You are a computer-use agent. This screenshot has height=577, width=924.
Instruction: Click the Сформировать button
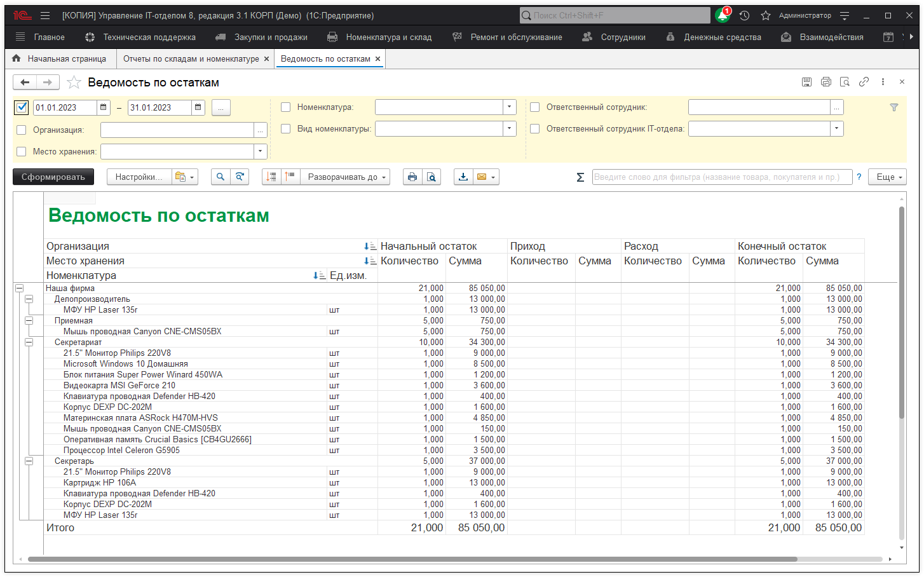click(53, 177)
